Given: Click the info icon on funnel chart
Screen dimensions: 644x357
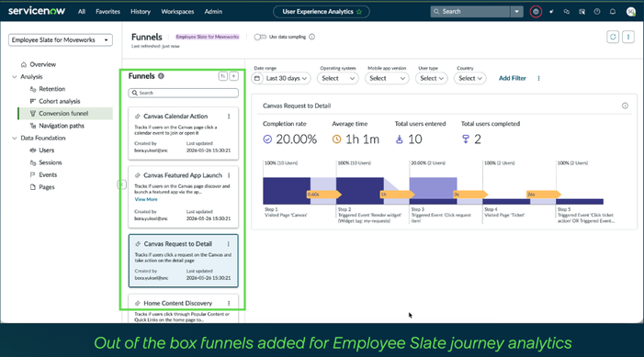Looking at the screenshot, I should click(x=625, y=106).
